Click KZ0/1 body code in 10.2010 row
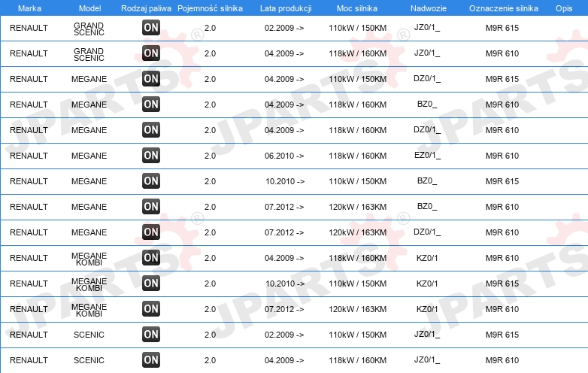The width and height of the screenshot is (588, 373). tap(427, 284)
